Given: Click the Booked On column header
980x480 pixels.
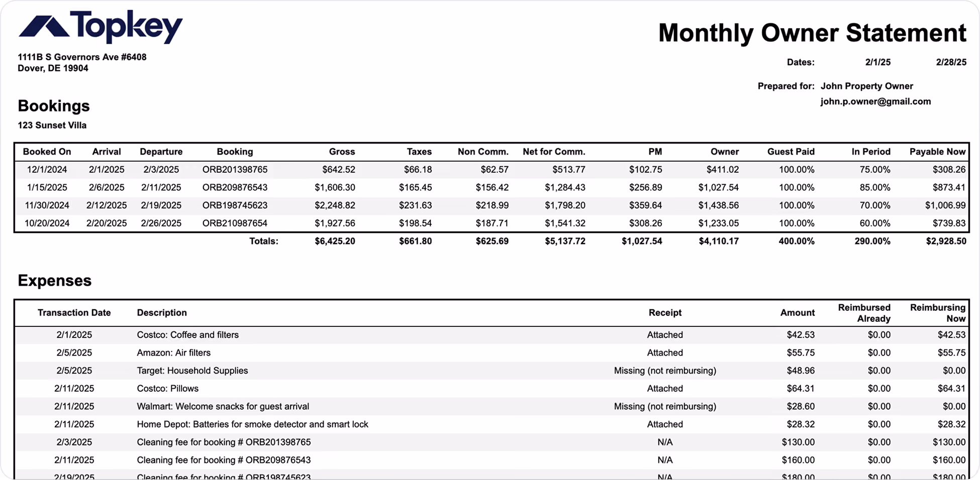Looking at the screenshot, I should (x=47, y=152).
